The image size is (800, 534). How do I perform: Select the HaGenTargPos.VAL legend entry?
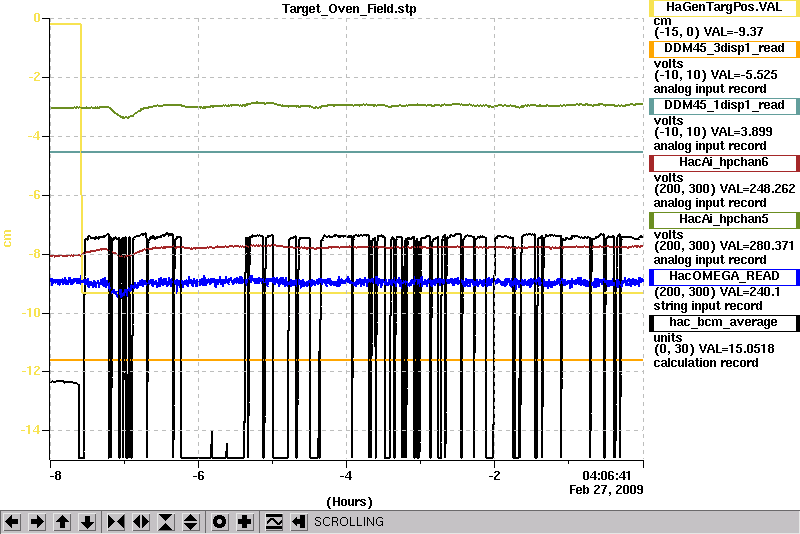click(724, 8)
